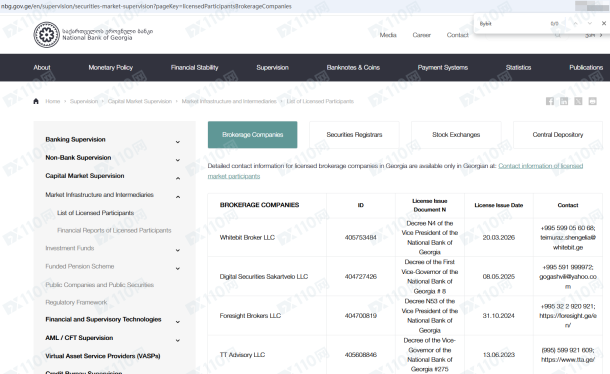The height and width of the screenshot is (374, 610).
Task: Click TT Advisory contact website text
Action: (568, 360)
